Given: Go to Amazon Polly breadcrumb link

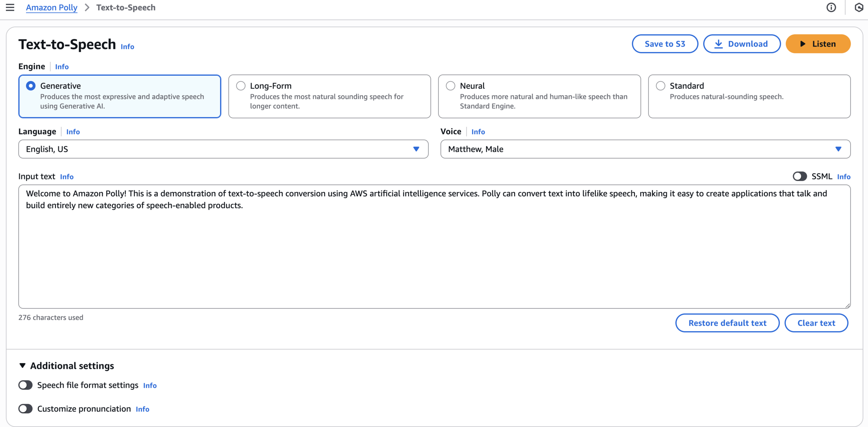Looking at the screenshot, I should (51, 7).
